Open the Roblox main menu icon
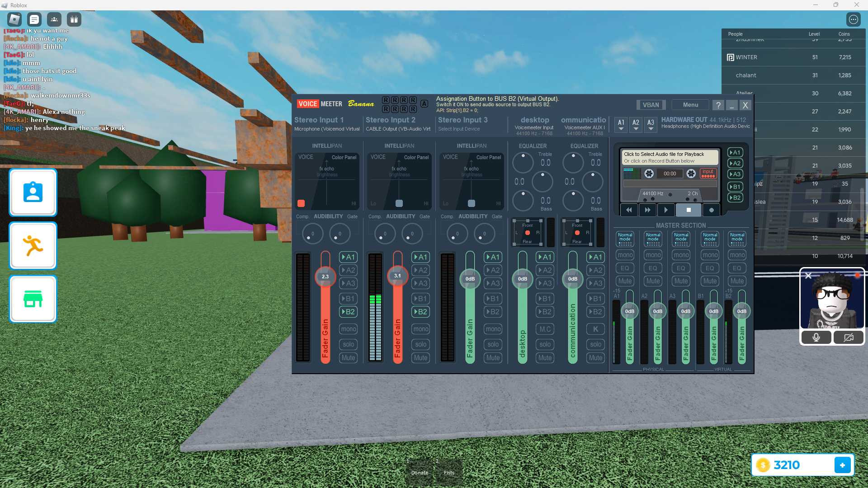 pyautogui.click(x=14, y=19)
